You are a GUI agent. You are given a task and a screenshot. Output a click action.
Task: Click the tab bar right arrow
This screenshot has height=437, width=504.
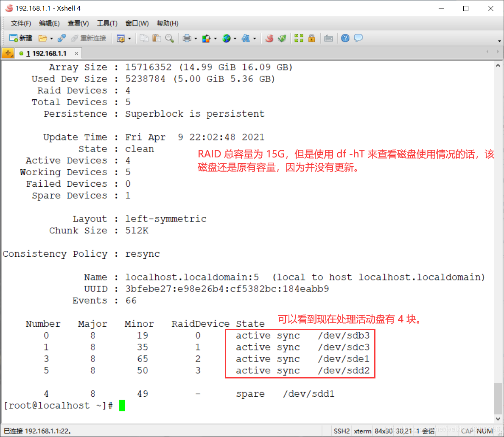point(498,51)
